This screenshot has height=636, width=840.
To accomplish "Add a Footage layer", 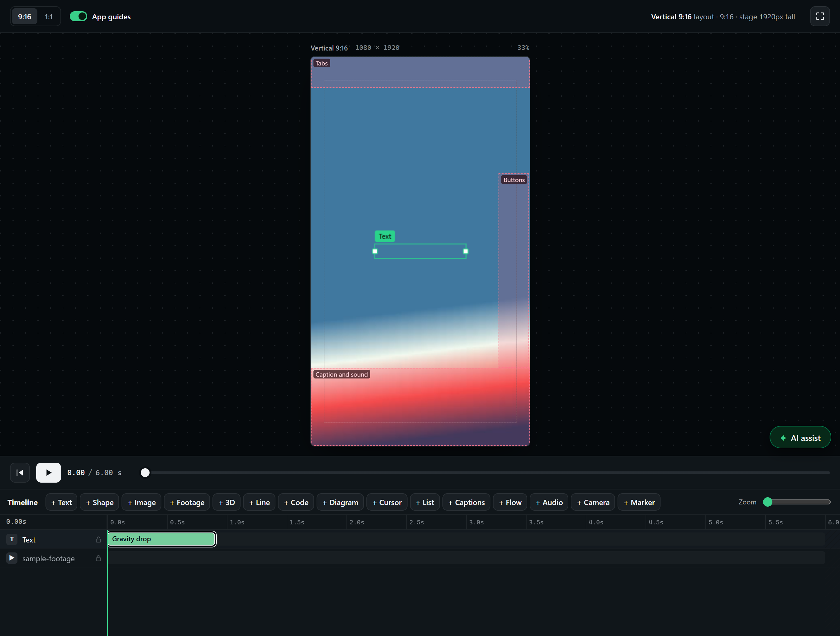I will pos(187,502).
